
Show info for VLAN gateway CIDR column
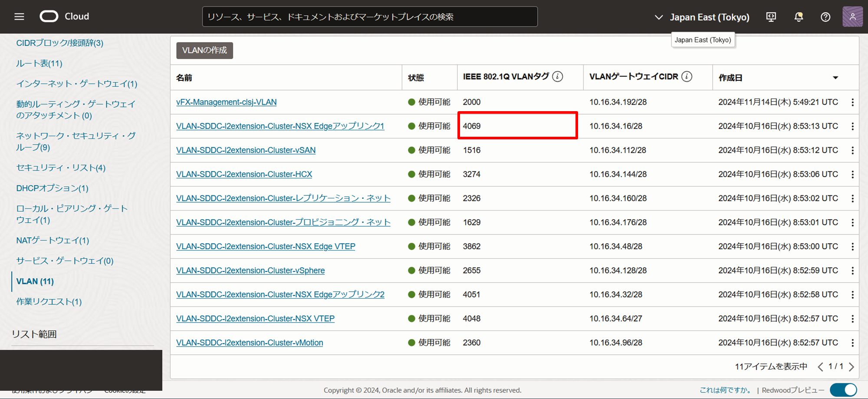coord(687,77)
